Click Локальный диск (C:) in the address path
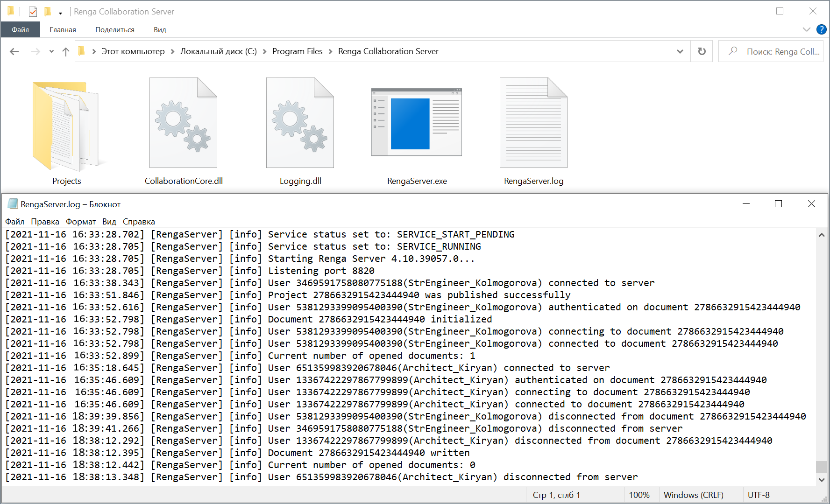Viewport: 830px width, 504px height. point(219,51)
